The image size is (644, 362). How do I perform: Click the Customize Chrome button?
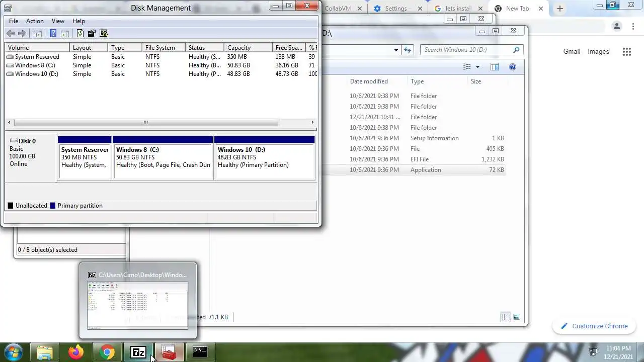pyautogui.click(x=594, y=326)
